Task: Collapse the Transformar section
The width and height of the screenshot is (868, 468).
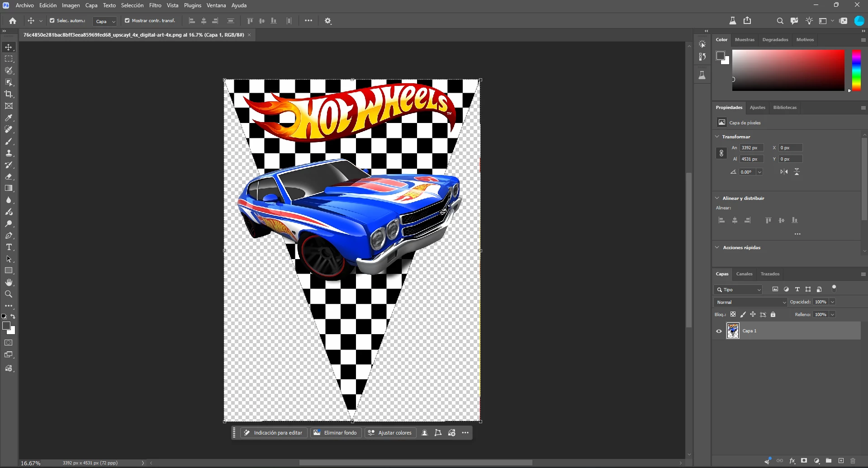Action: [x=717, y=137]
